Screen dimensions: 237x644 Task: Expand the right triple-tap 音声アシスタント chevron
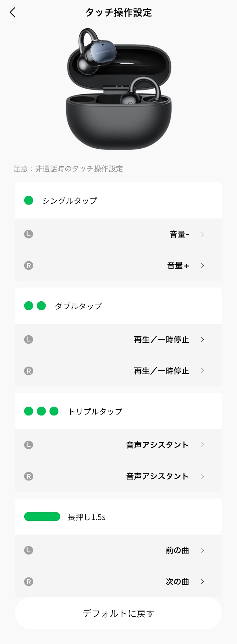pos(202,476)
